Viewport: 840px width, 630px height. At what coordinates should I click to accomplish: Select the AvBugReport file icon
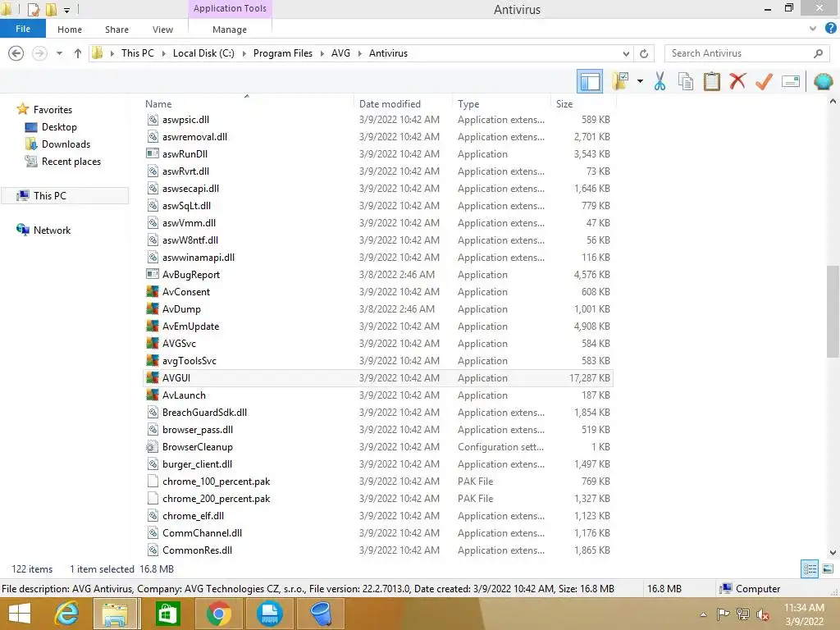pyautogui.click(x=153, y=274)
